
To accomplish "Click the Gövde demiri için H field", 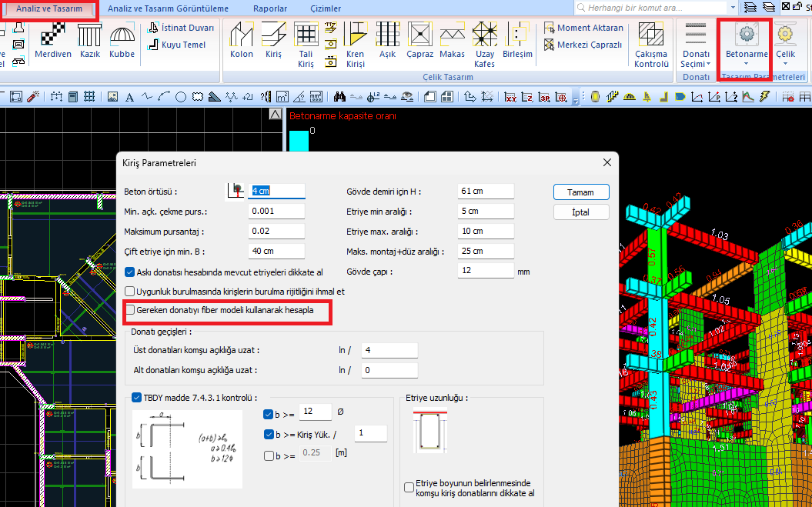I will point(486,191).
